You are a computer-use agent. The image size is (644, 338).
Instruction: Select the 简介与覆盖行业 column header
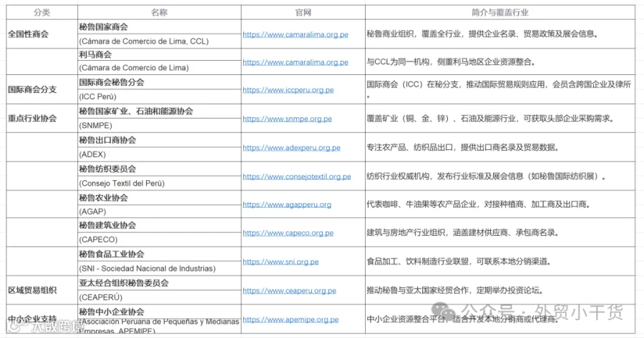500,12
